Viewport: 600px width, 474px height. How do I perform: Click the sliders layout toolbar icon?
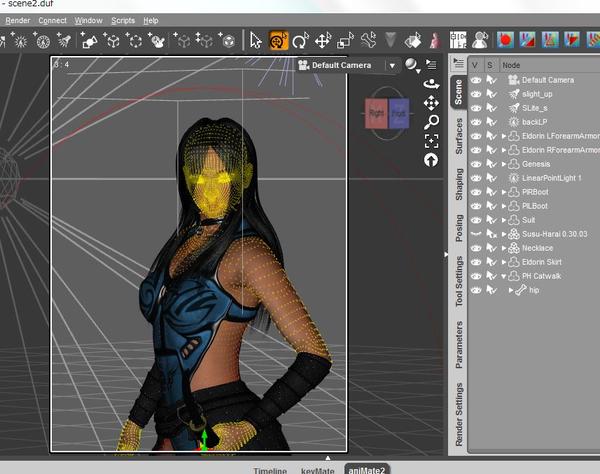tap(458, 40)
